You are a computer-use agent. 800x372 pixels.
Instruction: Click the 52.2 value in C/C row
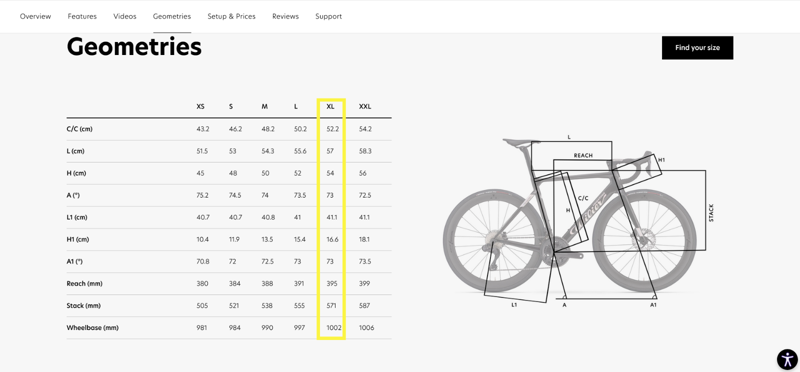(332, 129)
